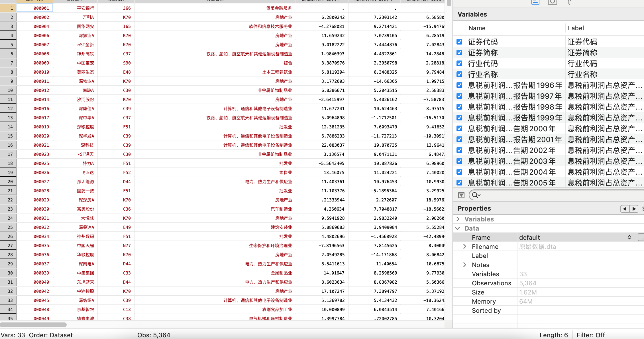Viewport: 644px width, 339px height.
Task: Click cell 000002 in the first column
Action: tap(41, 17)
